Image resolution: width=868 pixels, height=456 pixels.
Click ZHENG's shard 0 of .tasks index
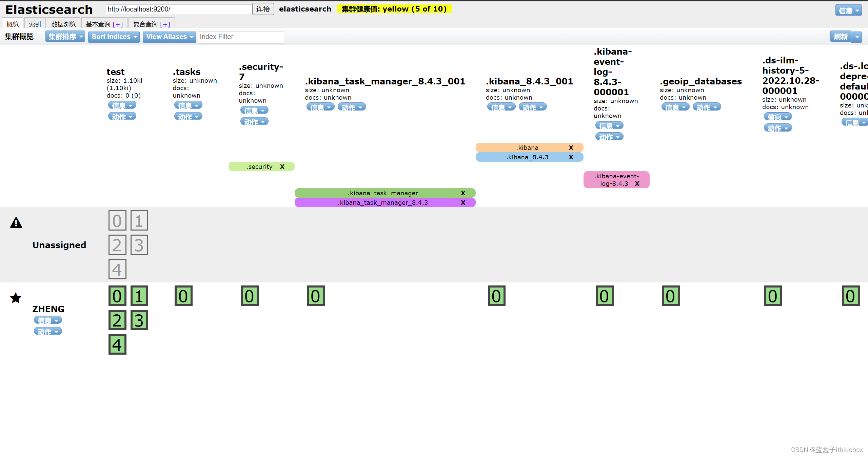pyautogui.click(x=183, y=296)
